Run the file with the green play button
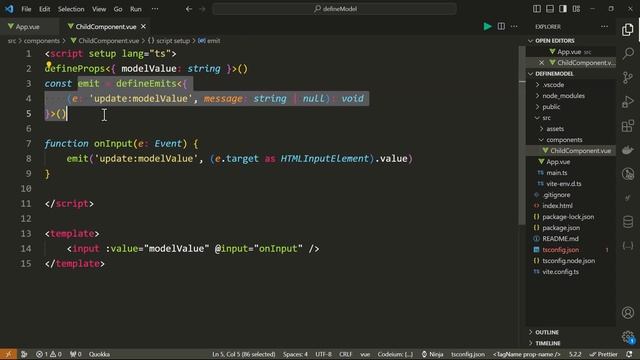640x360 pixels. (487, 27)
